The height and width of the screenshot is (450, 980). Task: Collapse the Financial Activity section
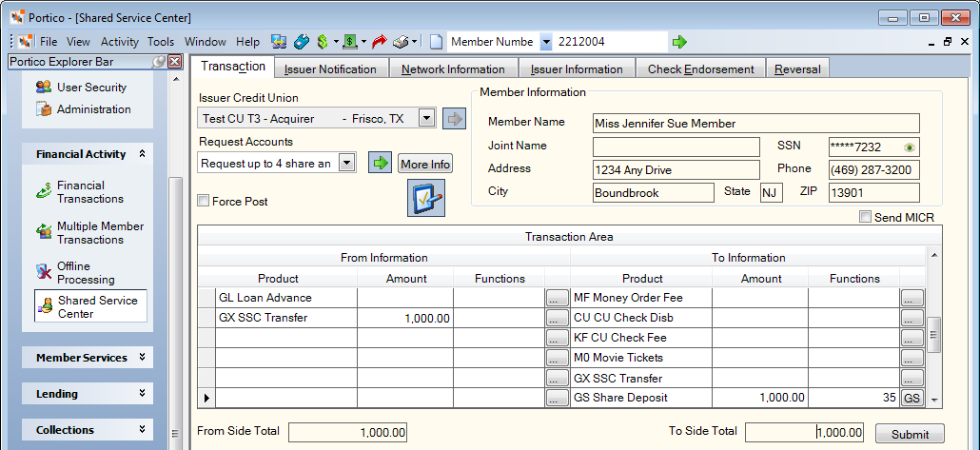(x=142, y=154)
